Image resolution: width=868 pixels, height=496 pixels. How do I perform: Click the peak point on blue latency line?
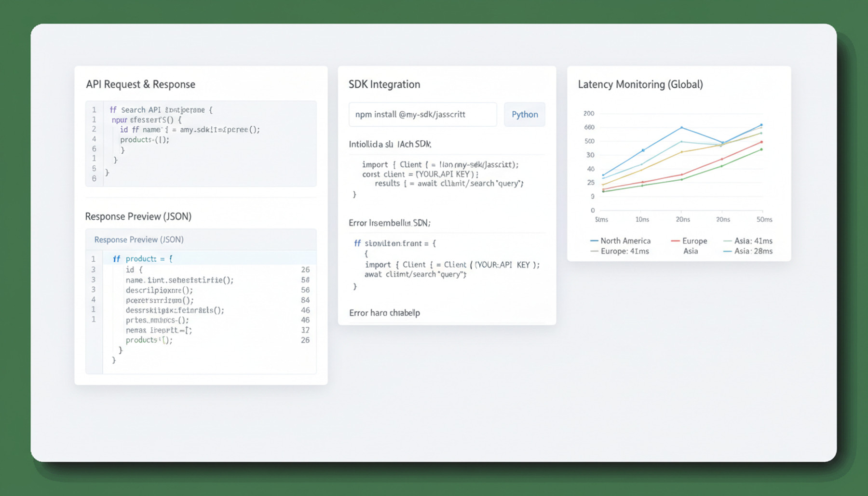[x=761, y=125]
